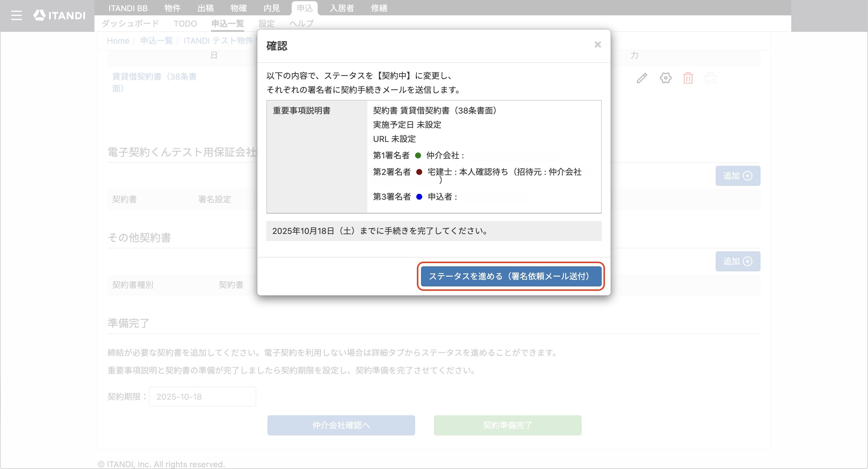The image size is (868, 469).
Task: Click ステータスを進める（署名依頼メール送付） button
Action: (511, 276)
